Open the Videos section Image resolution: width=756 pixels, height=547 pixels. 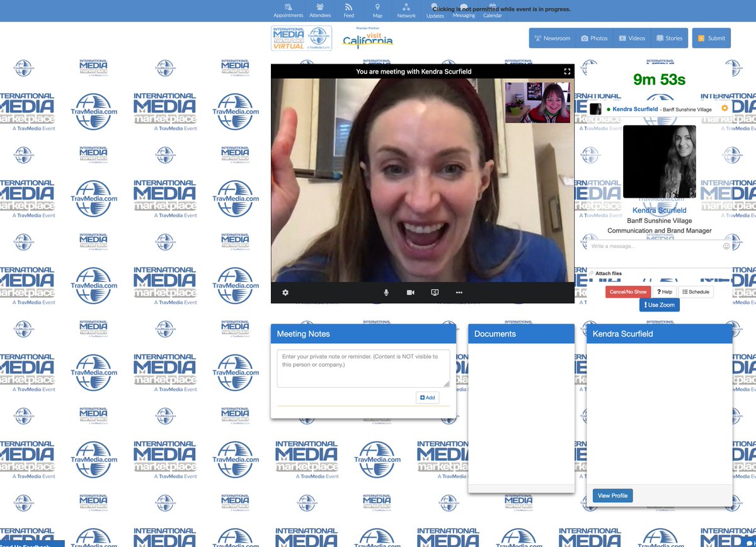pos(632,38)
